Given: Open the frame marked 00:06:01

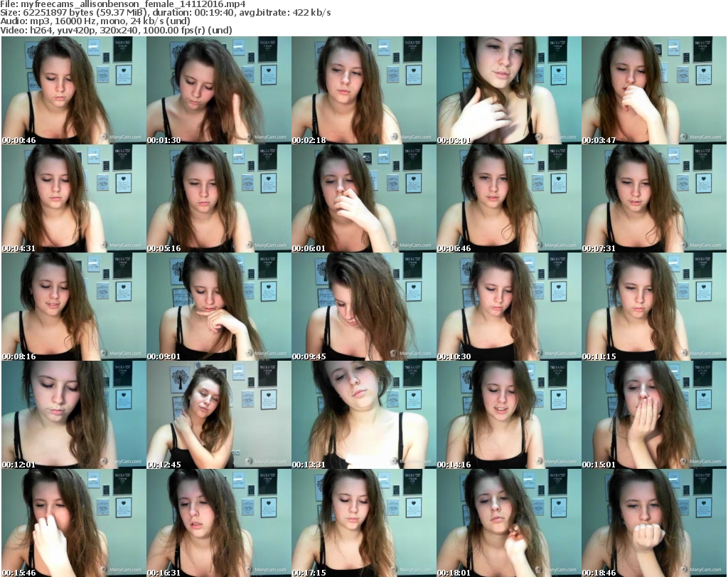Looking at the screenshot, I should pos(363,198).
